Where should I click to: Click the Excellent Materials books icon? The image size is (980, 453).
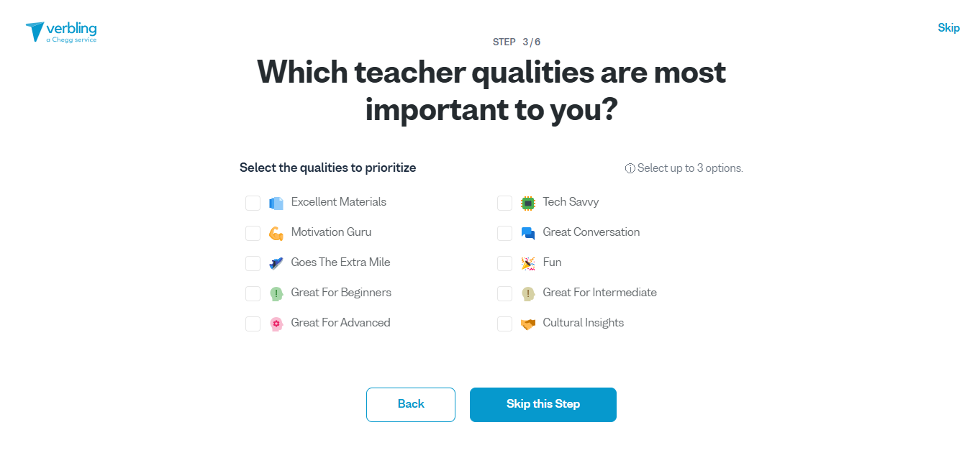[276, 203]
